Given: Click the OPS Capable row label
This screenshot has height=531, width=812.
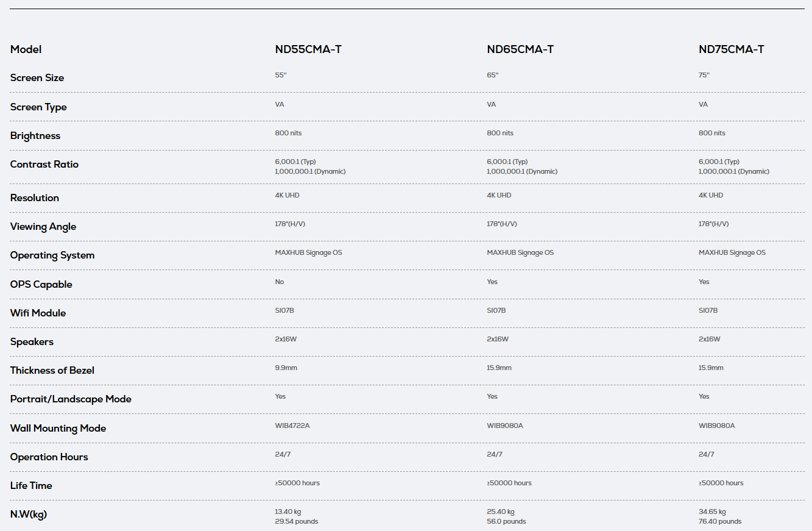Looking at the screenshot, I should tap(41, 285).
